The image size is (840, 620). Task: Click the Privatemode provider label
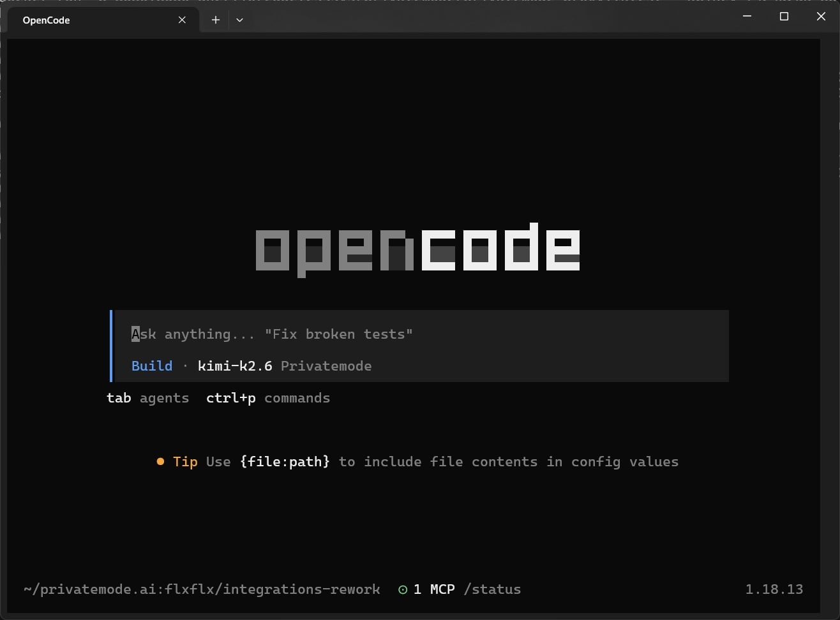(326, 366)
